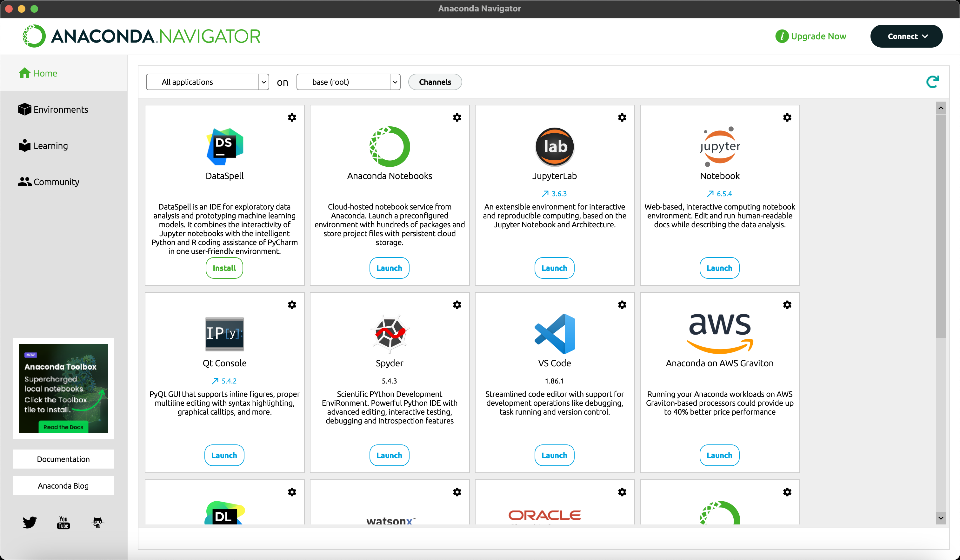Click the JupyterLab 3.6.3 version link

click(554, 194)
